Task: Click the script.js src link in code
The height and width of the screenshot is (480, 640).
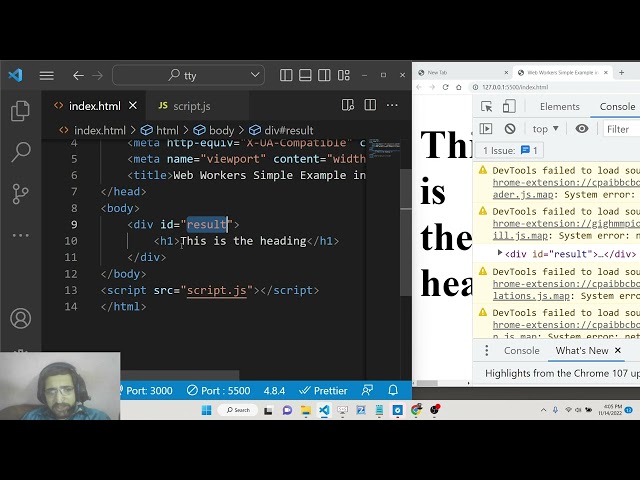Action: pos(217,290)
